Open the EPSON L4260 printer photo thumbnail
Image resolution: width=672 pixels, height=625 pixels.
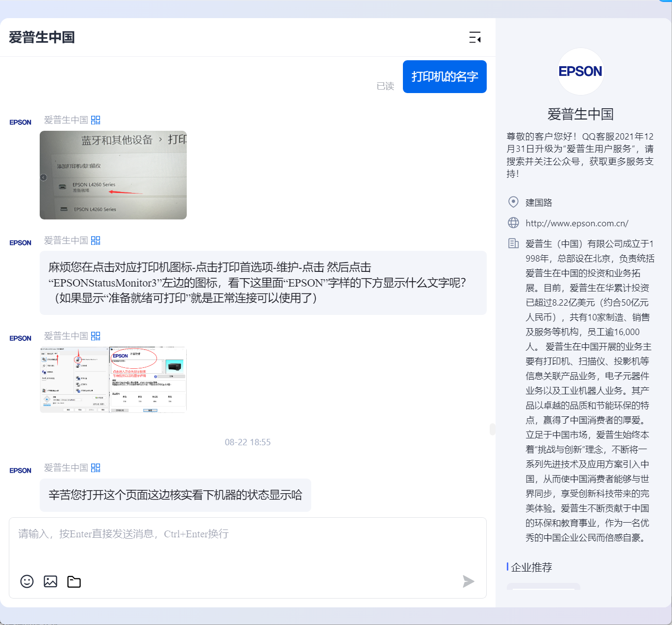(x=113, y=175)
